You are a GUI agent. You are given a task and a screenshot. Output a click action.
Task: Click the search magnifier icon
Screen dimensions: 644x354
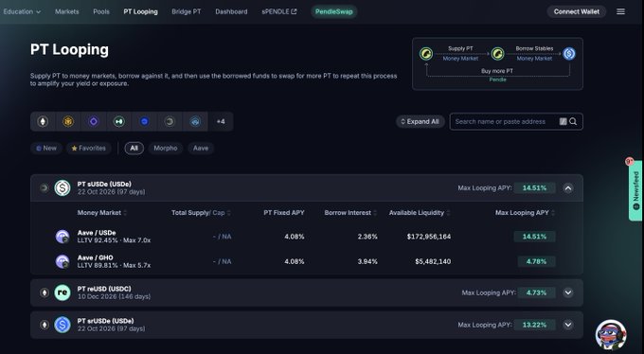(573, 121)
